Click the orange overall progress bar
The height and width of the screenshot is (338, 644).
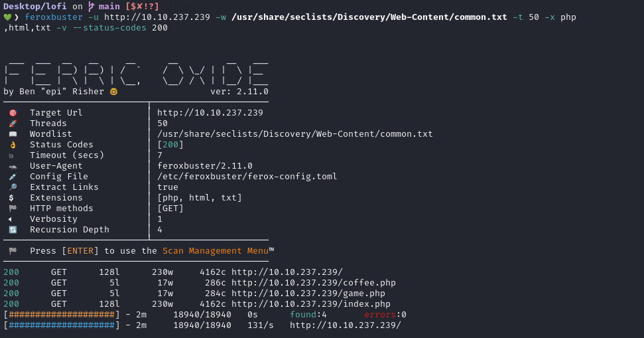tap(62, 315)
